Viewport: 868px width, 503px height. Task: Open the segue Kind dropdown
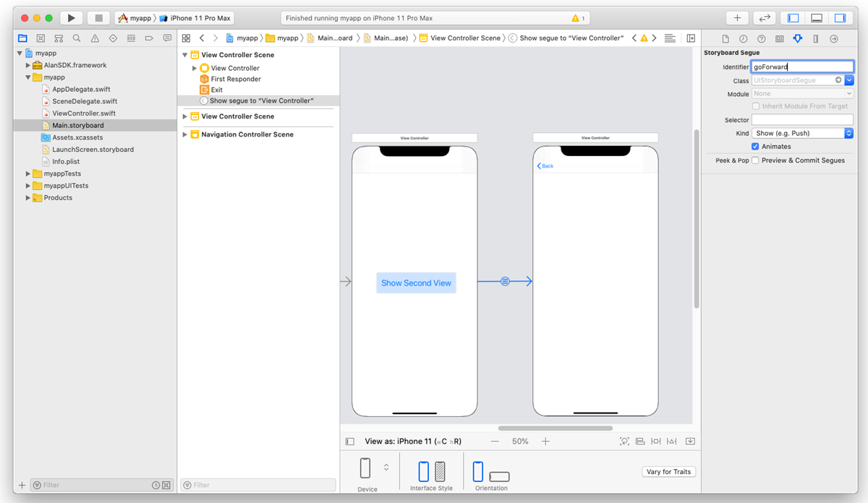coord(802,133)
